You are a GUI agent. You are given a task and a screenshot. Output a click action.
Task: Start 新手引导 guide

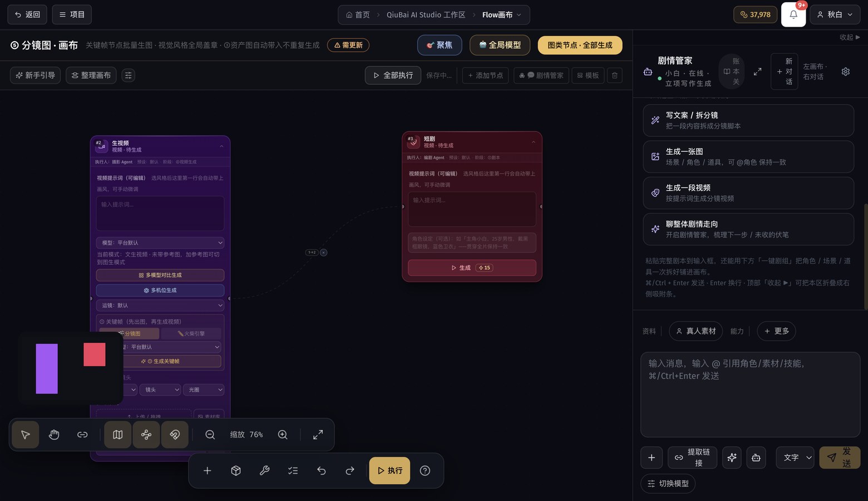35,75
